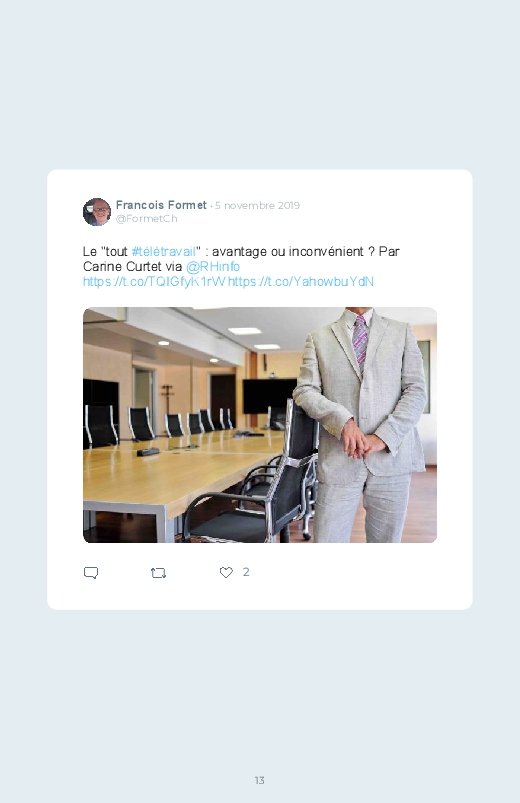Open the meeting room photo

260,425
